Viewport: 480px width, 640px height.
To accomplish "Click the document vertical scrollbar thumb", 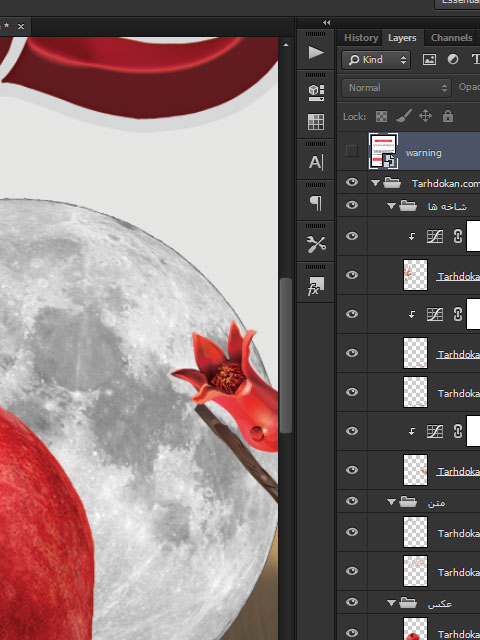I will point(286,355).
